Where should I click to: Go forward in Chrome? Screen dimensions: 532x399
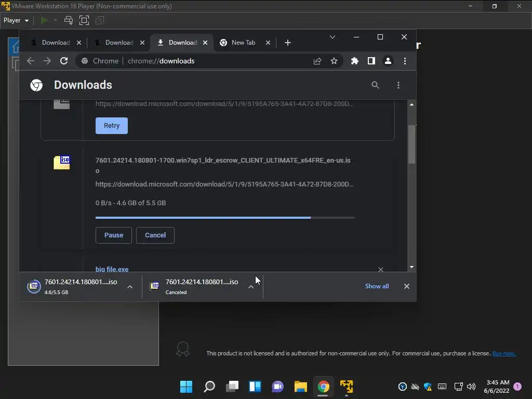(x=47, y=61)
